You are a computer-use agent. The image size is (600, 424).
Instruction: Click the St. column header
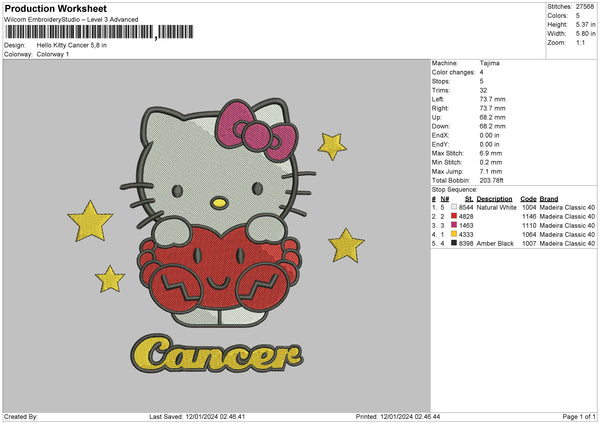tap(468, 199)
